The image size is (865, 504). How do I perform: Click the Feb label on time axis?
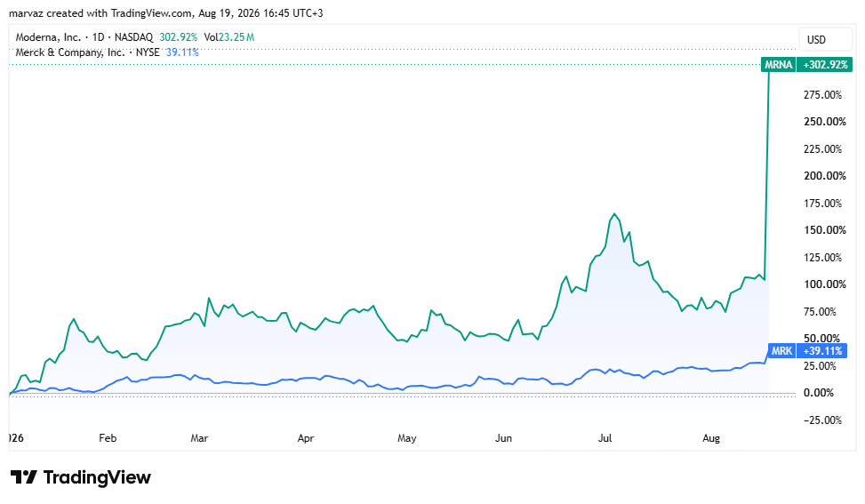point(108,438)
